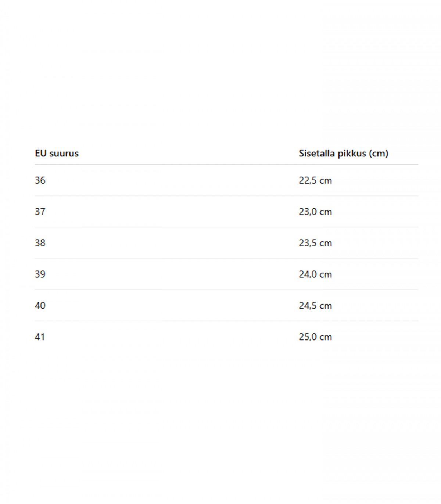This screenshot has width=441, height=504.
Task: Click the divider between rows 39 and 40
Action: pyautogui.click(x=226, y=289)
